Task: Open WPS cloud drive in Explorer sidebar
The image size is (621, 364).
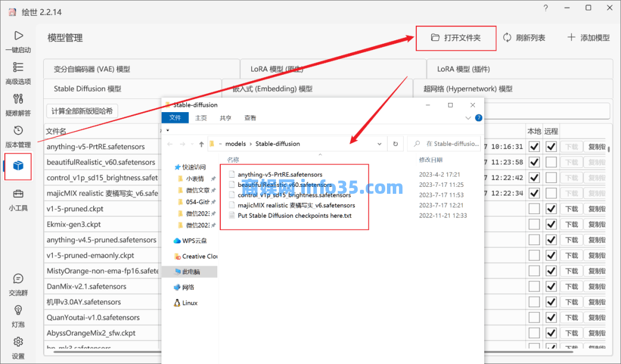Action: pos(190,241)
